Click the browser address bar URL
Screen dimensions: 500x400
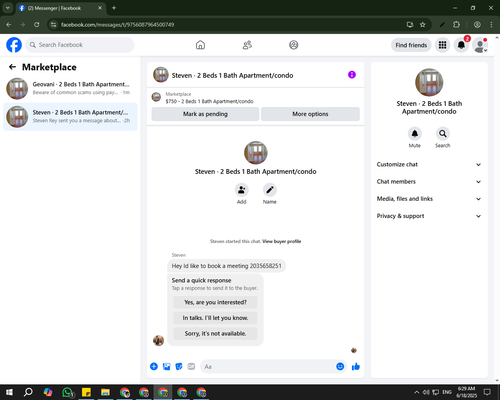pyautogui.click(x=117, y=25)
